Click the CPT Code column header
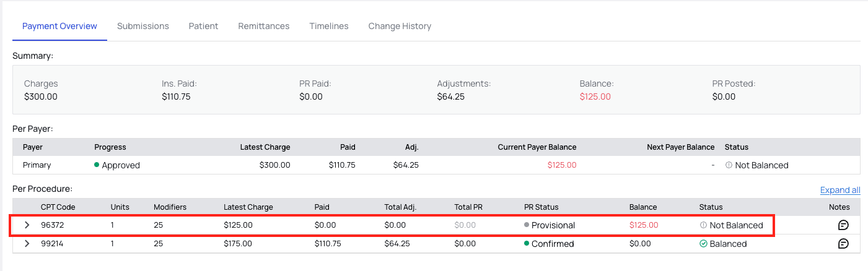Screen dimensions: 868x271 point(58,207)
